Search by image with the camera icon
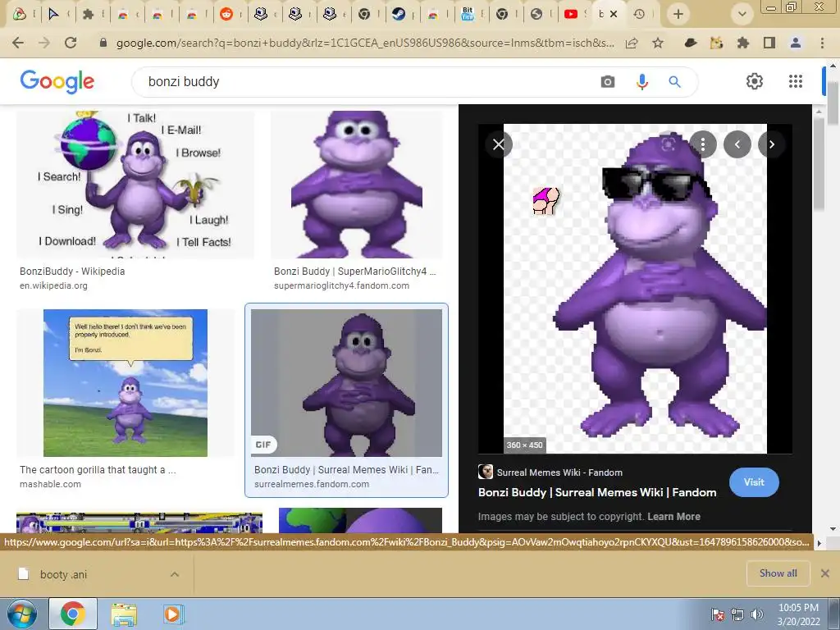The image size is (840, 630). (608, 82)
